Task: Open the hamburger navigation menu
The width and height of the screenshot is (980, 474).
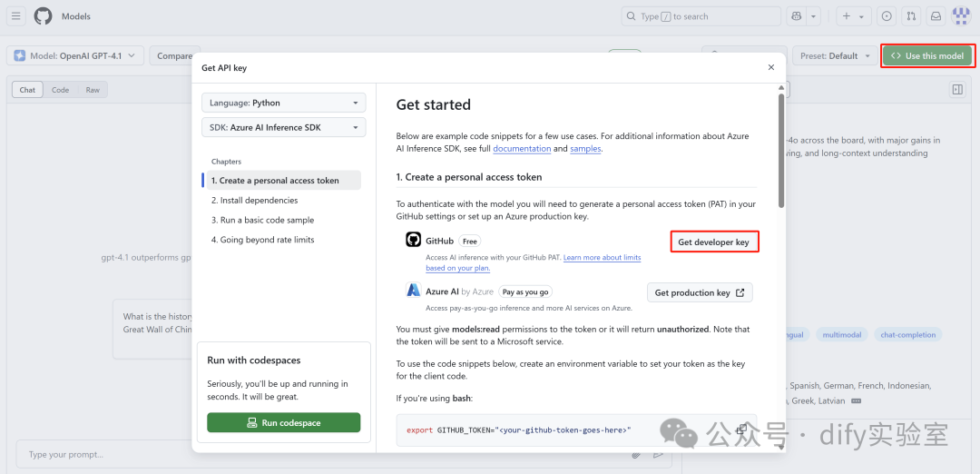Action: tap(17, 16)
